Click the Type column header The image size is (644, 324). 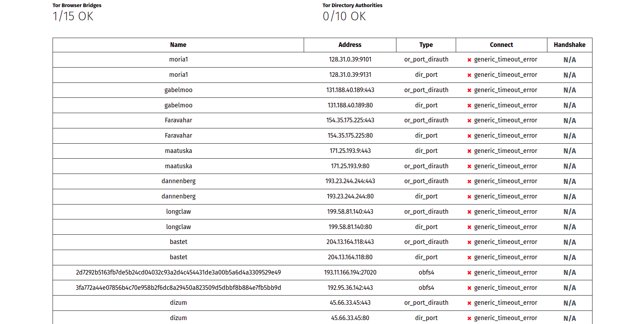tap(426, 45)
